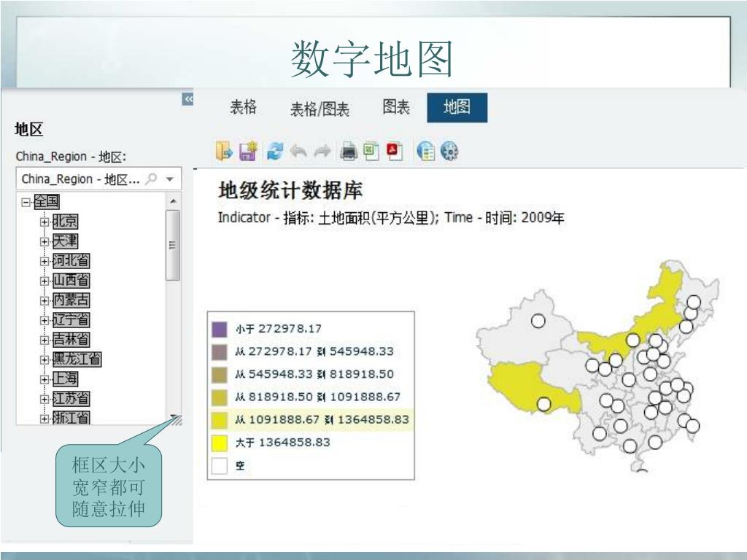Switch to the 表格/图表 tab
This screenshot has height=560, width=747.
pos(320,109)
